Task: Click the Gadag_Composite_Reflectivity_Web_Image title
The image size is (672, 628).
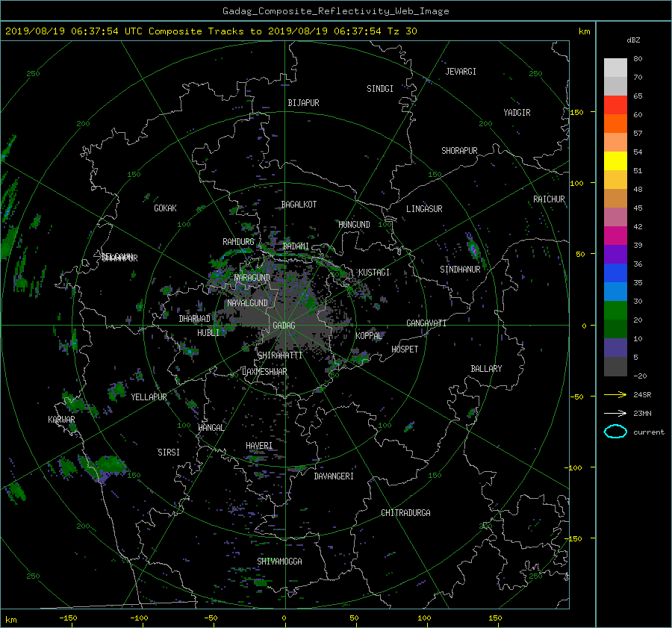Action: [x=335, y=11]
